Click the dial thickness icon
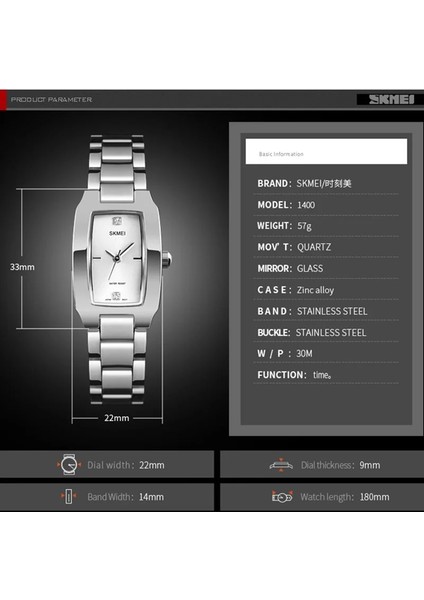The height and width of the screenshot is (600, 424). click(281, 465)
